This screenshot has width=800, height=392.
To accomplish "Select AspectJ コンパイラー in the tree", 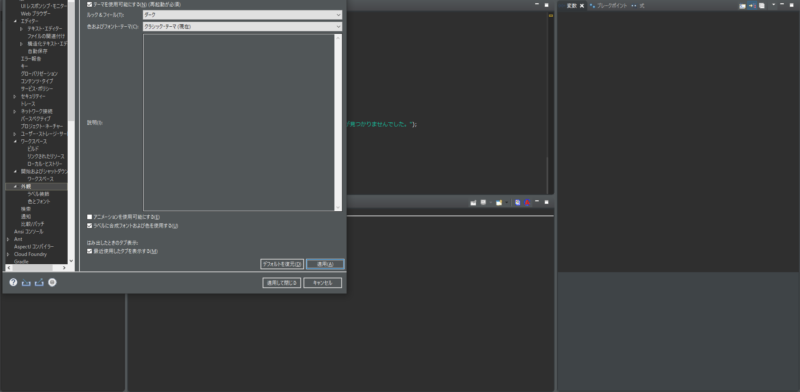I will tap(34, 247).
